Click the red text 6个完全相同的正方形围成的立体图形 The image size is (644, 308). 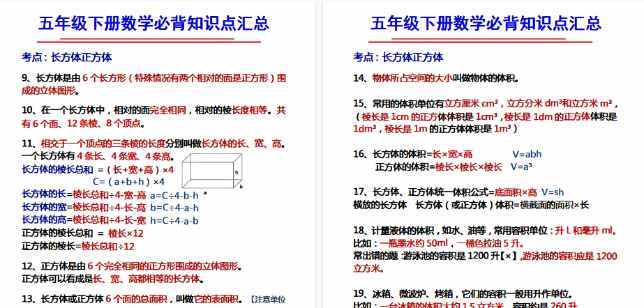point(163,266)
